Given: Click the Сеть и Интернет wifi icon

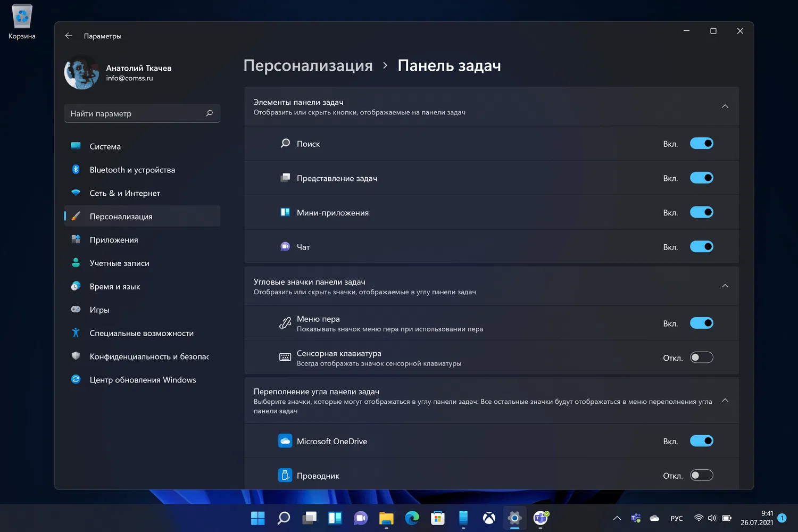Looking at the screenshot, I should (76, 193).
